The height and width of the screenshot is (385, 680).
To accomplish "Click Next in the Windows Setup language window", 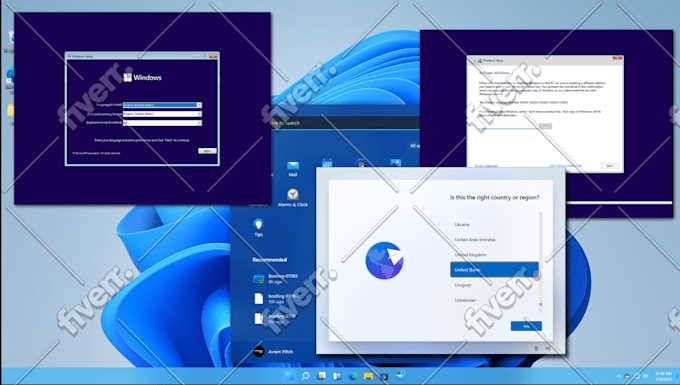I will 207,151.
